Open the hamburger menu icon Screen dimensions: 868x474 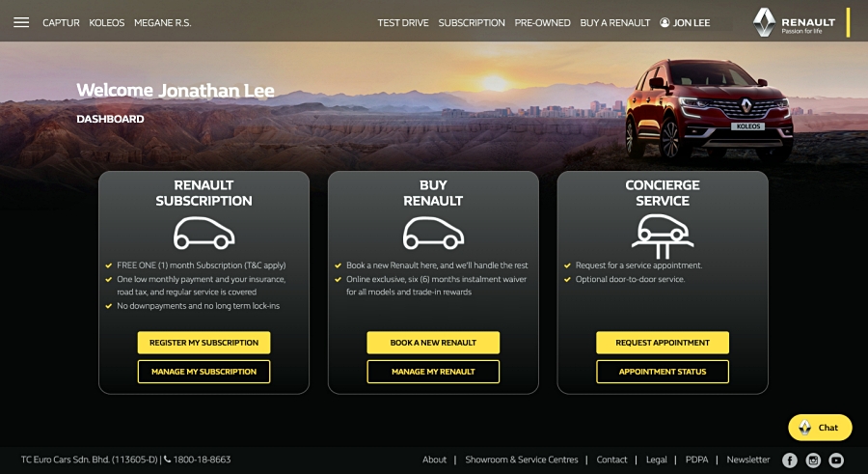pyautogui.click(x=21, y=23)
